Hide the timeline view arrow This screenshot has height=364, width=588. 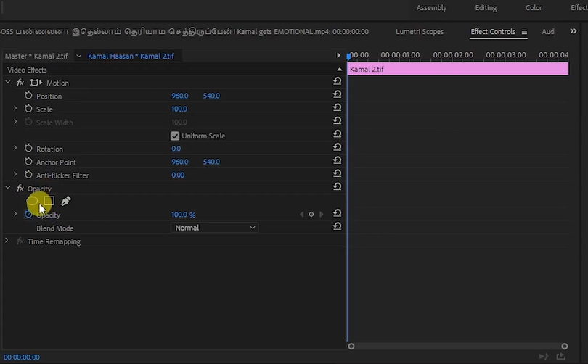point(338,55)
